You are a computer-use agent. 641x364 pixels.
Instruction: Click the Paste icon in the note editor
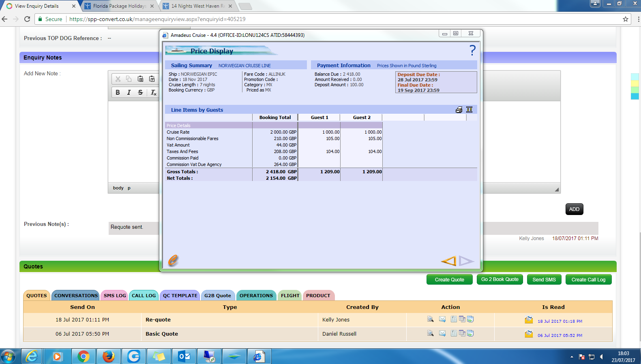click(140, 79)
